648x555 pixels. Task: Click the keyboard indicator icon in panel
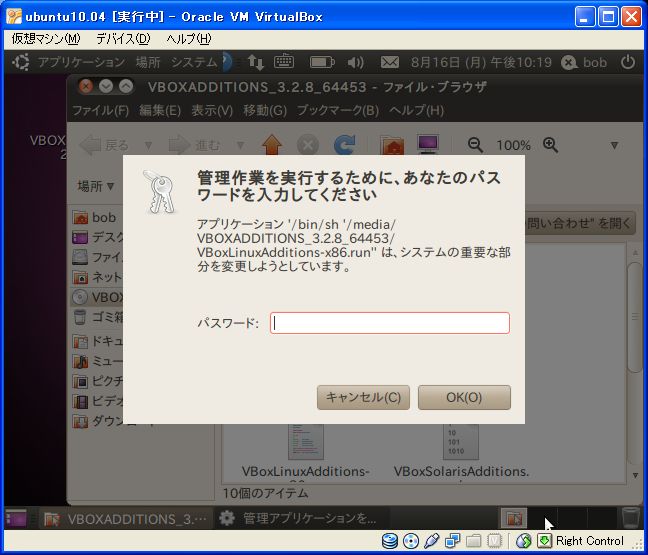[284, 62]
